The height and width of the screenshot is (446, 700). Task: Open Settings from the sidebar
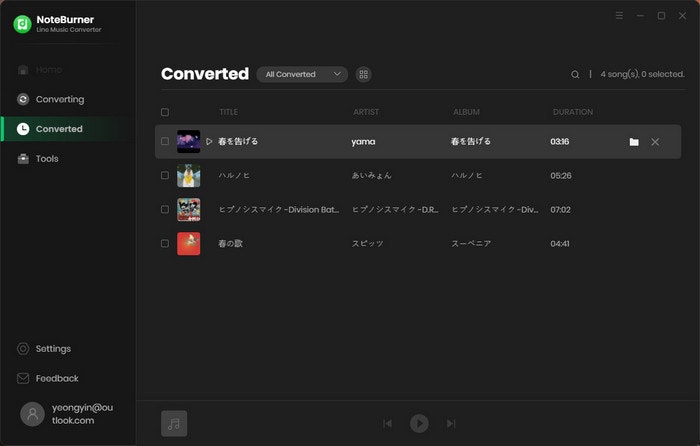pyautogui.click(x=44, y=349)
